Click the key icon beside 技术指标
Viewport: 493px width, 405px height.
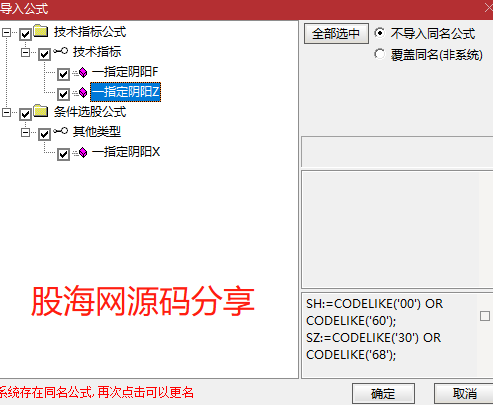tap(61, 51)
